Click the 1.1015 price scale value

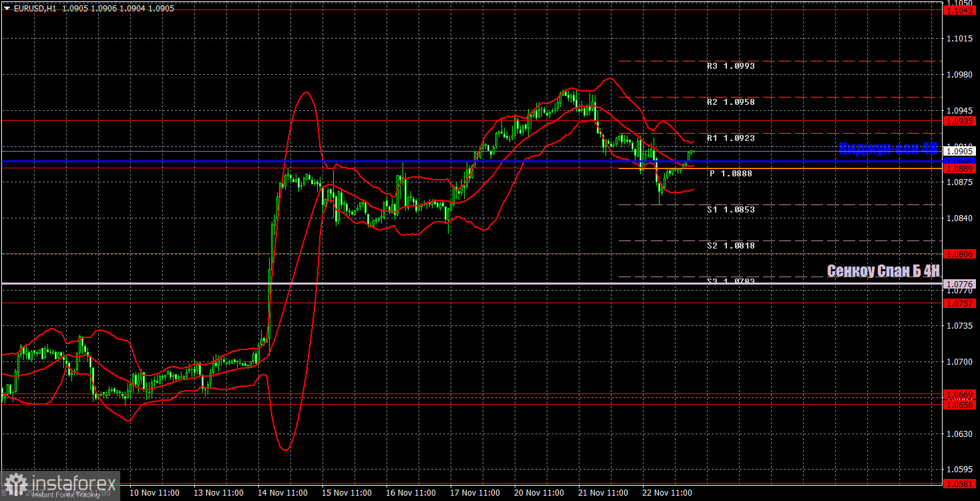[x=959, y=38]
